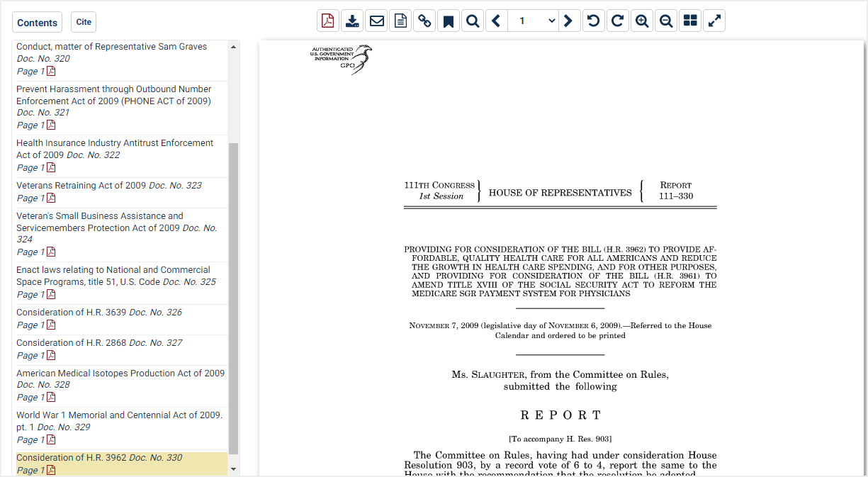The width and height of the screenshot is (868, 477).
Task: Go to the next page
Action: tap(568, 21)
